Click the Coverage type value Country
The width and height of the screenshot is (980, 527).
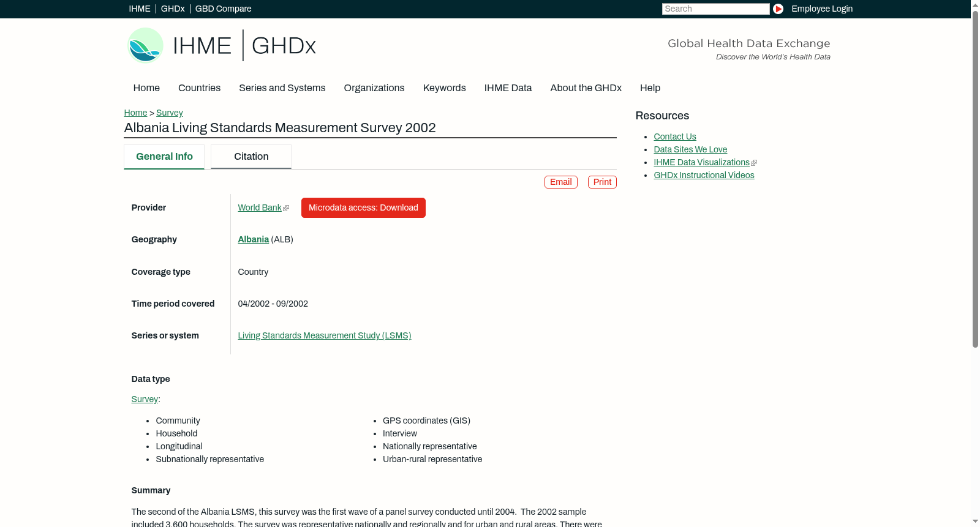(253, 272)
